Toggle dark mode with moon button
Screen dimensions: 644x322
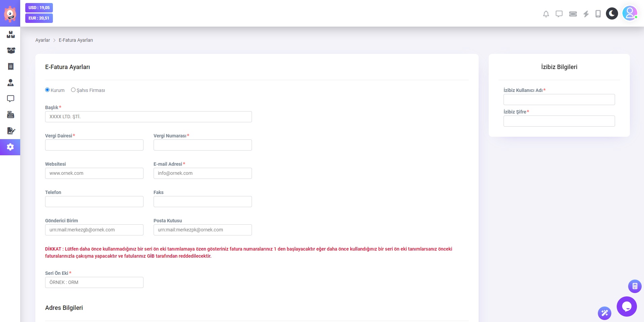point(612,13)
